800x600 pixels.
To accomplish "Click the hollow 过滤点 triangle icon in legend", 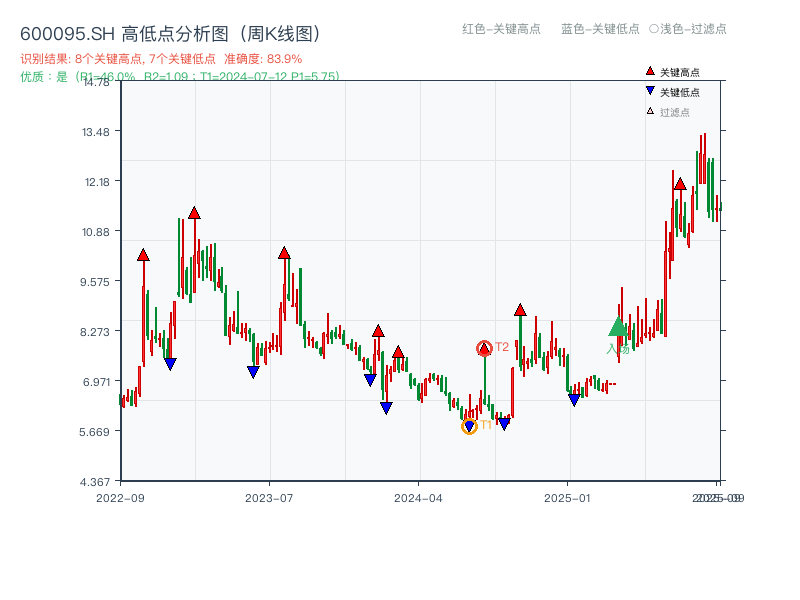I will coord(649,113).
